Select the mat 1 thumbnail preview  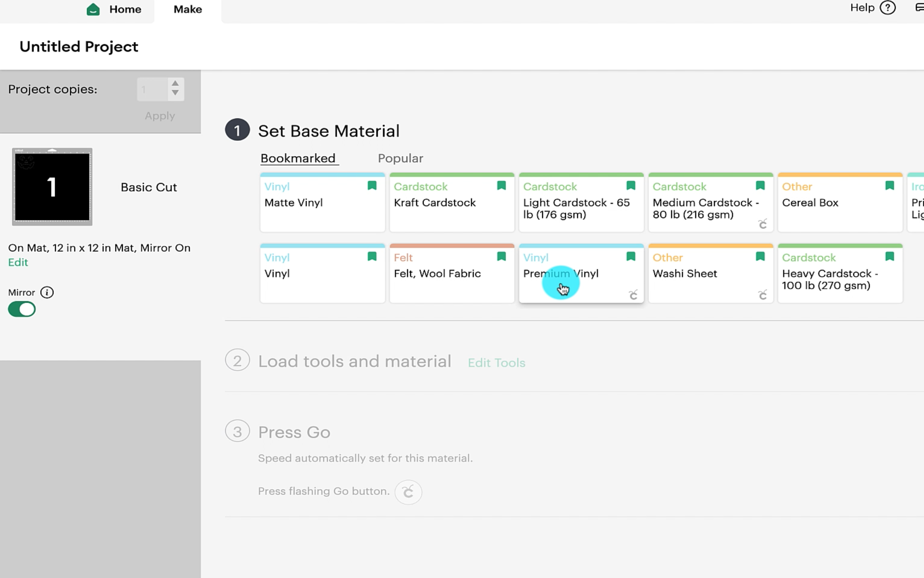[x=52, y=187]
